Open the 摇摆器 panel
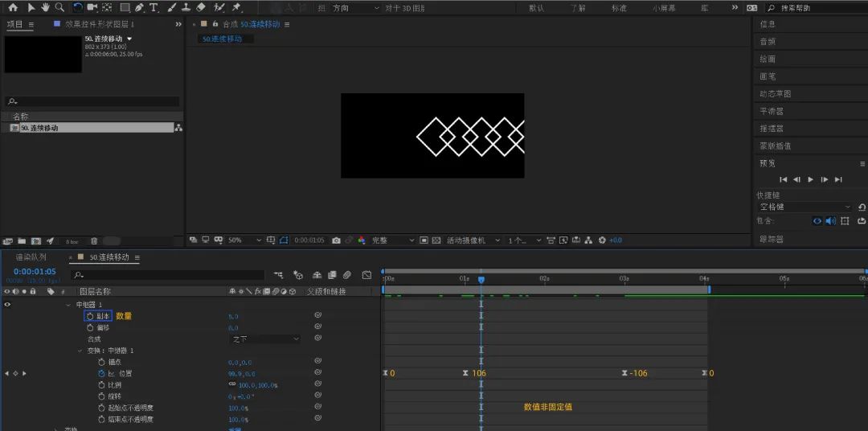Viewport: 868px width, 431px height. click(x=772, y=129)
